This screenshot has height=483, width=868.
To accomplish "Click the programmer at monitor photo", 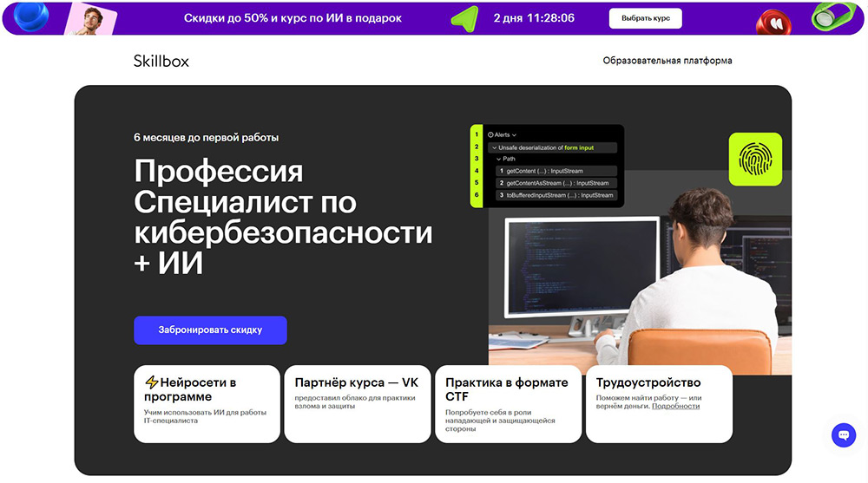I will (x=640, y=274).
